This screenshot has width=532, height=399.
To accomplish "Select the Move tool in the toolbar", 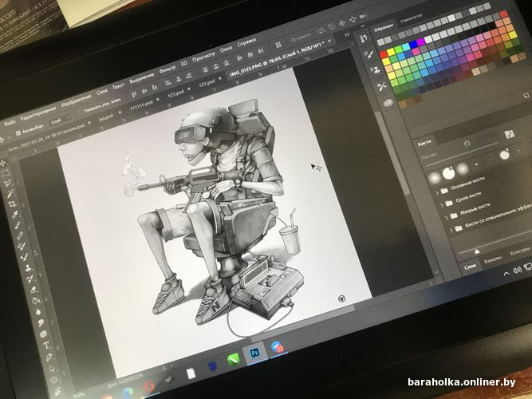I will (3, 163).
